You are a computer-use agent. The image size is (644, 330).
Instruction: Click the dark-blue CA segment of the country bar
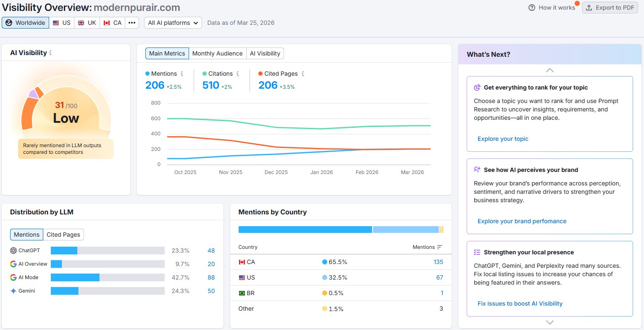click(305, 230)
